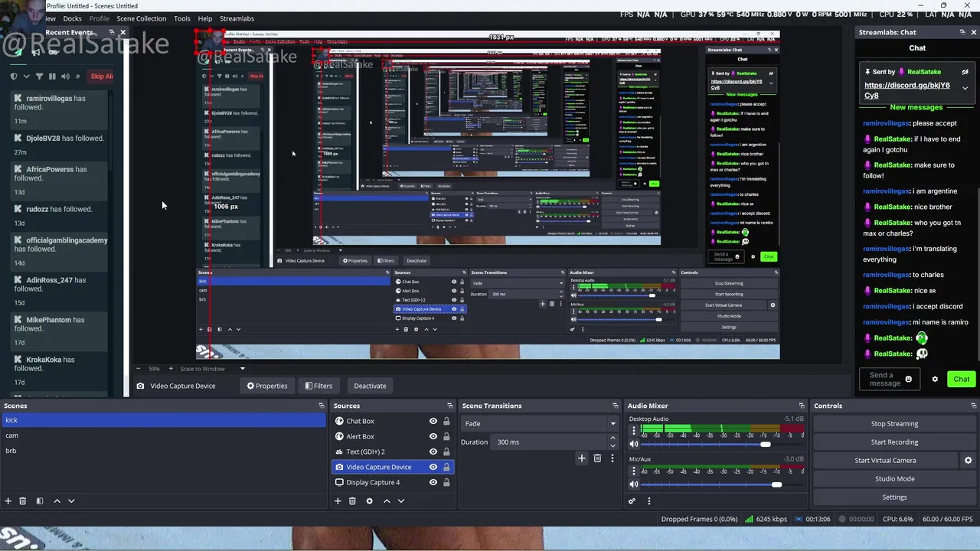This screenshot has height=551, width=980.
Task: Open the Profile menu
Action: coord(99,18)
